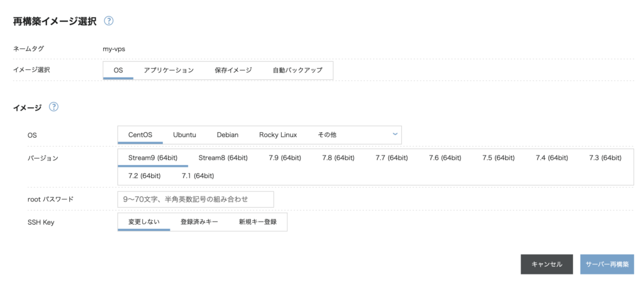
Task: Click the ネームタグ label
Action: tap(29, 49)
